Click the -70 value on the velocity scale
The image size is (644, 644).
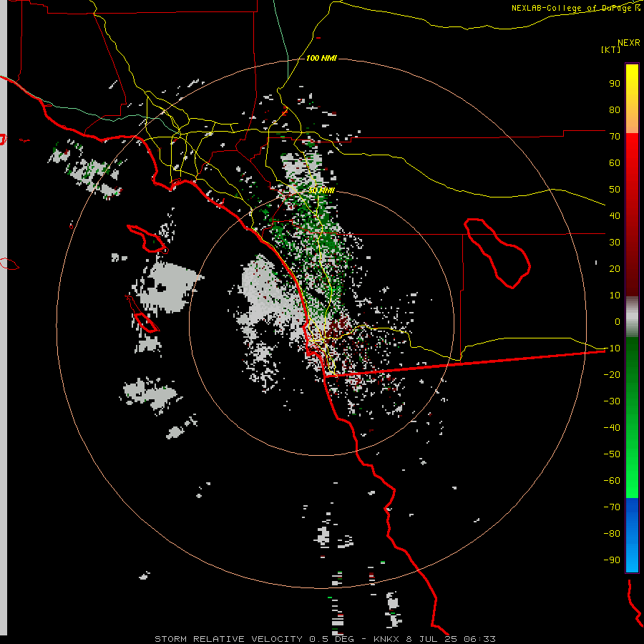(612, 507)
